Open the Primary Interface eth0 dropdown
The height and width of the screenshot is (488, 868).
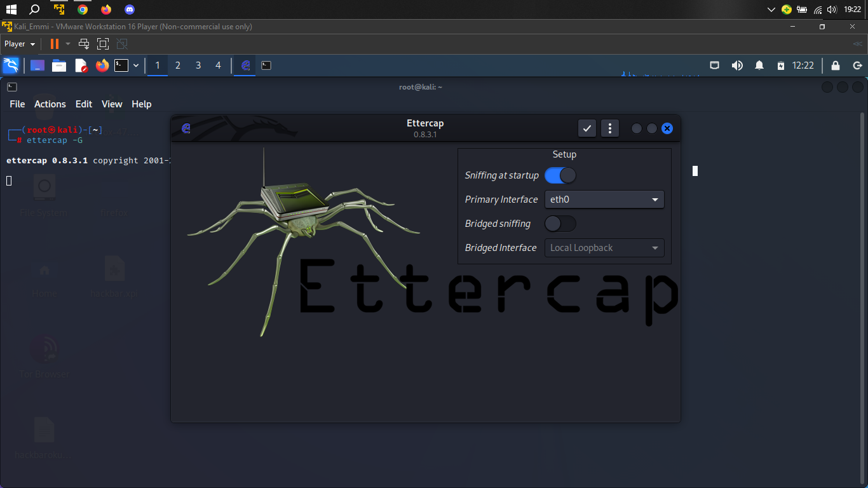604,200
